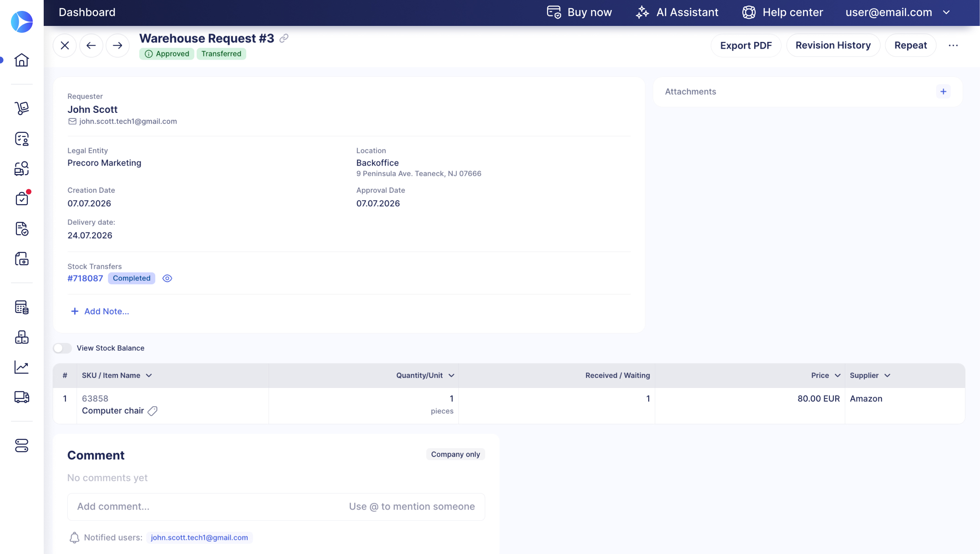
Task: Click Precoro Marketing legal entity
Action: tap(104, 163)
